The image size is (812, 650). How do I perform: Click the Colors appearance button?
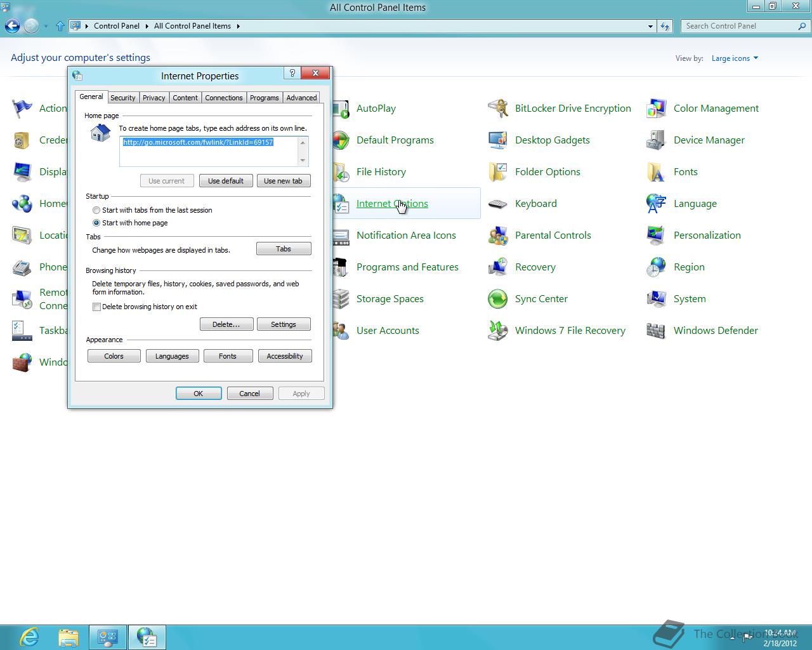[114, 356]
